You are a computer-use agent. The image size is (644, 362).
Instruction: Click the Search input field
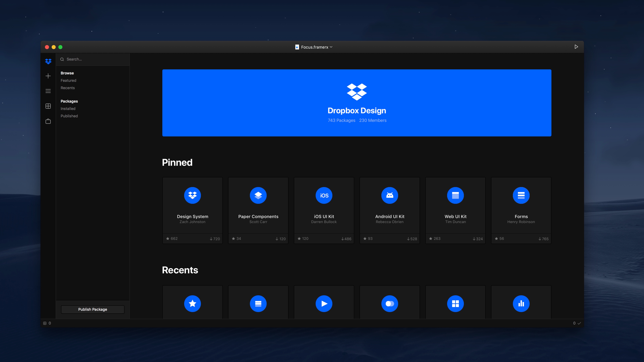[93, 59]
